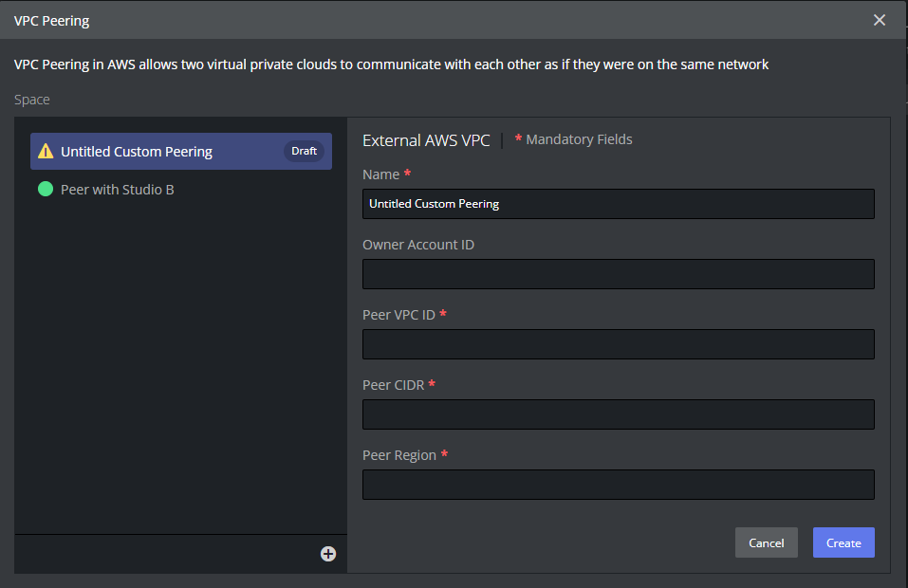The width and height of the screenshot is (908, 588).
Task: Click the Mandatory Fields note
Action: coord(574,139)
